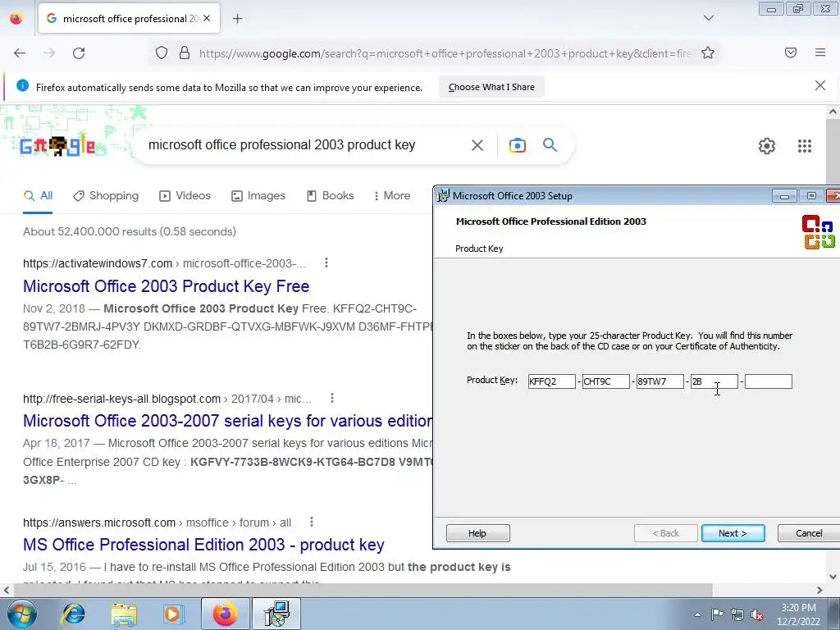Click the disabled Back button in Setup
The height and width of the screenshot is (630, 840).
click(665, 533)
